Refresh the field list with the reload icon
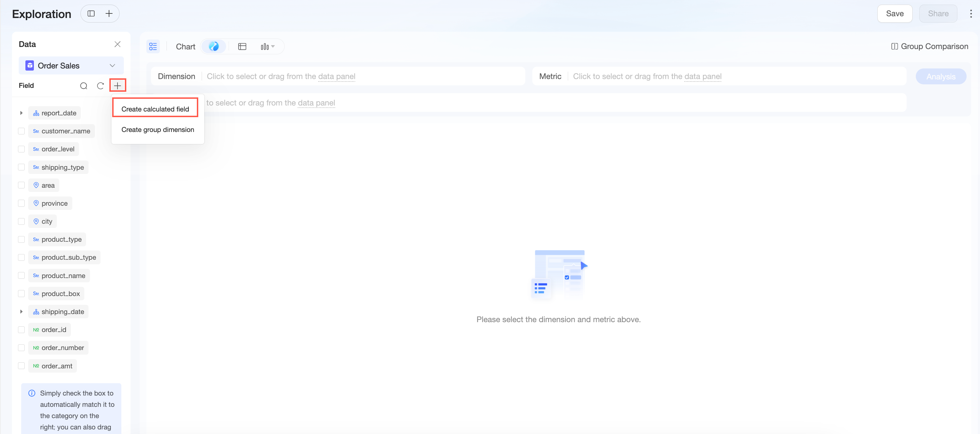 pyautogui.click(x=101, y=86)
